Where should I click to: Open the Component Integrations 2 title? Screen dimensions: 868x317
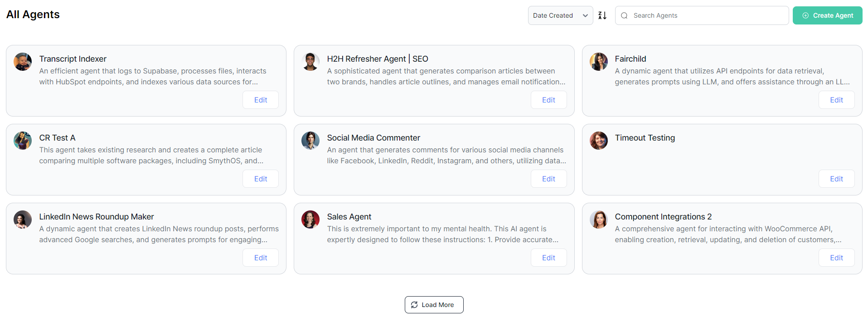pos(663,217)
